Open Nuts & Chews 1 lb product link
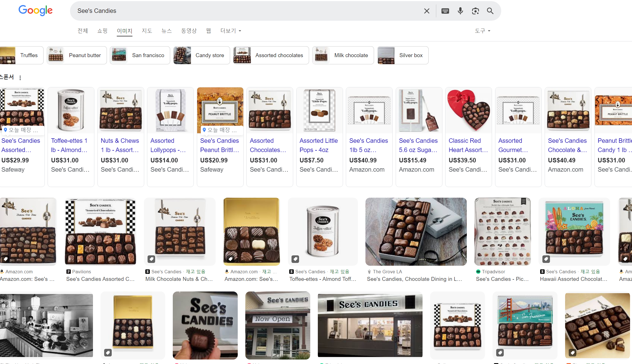This screenshot has width=632, height=364. point(120,145)
